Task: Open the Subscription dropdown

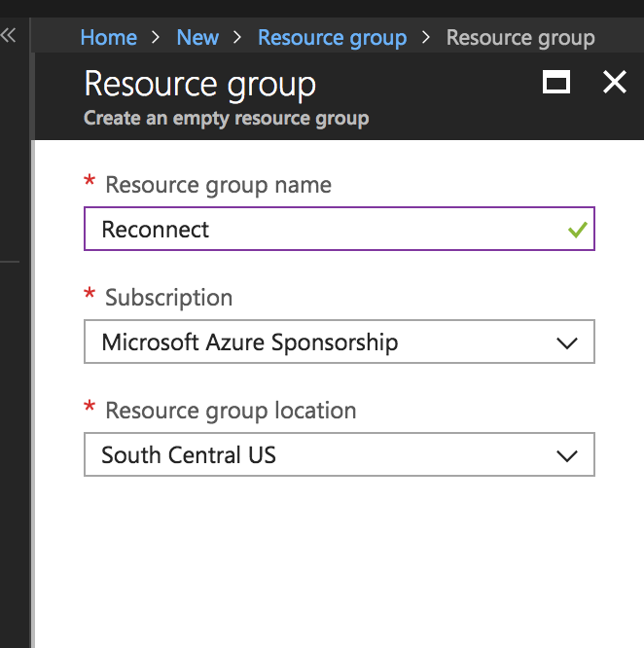Action: pos(340,342)
